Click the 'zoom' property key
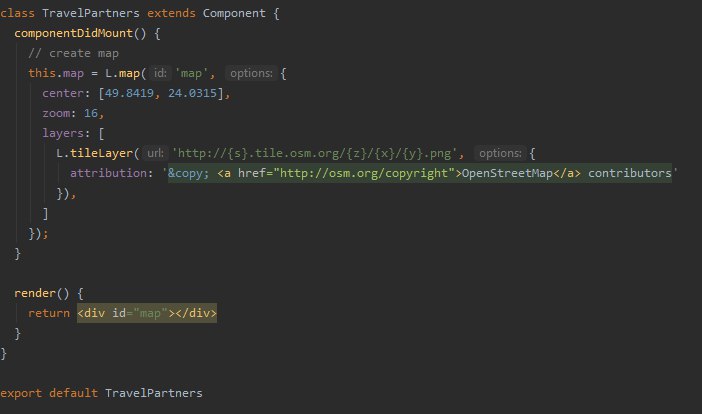 tap(56, 113)
